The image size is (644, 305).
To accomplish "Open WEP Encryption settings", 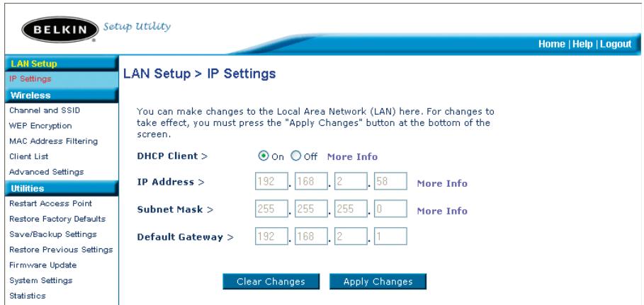I will [40, 126].
